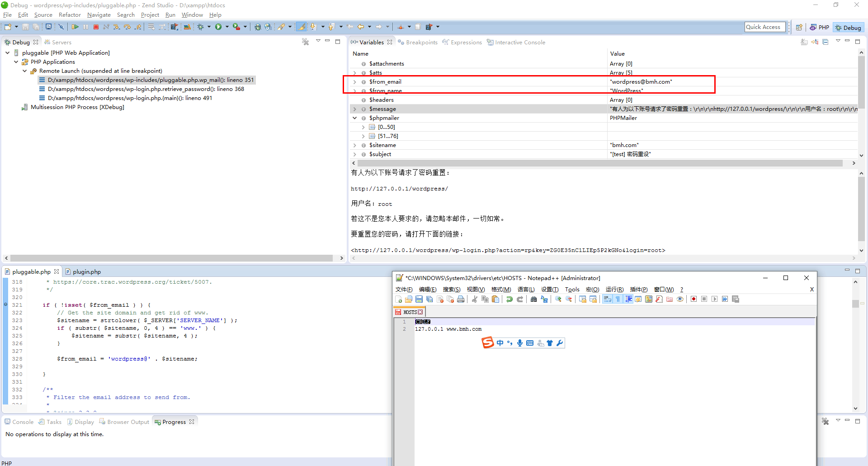Switch to the Expressions tab

point(462,43)
